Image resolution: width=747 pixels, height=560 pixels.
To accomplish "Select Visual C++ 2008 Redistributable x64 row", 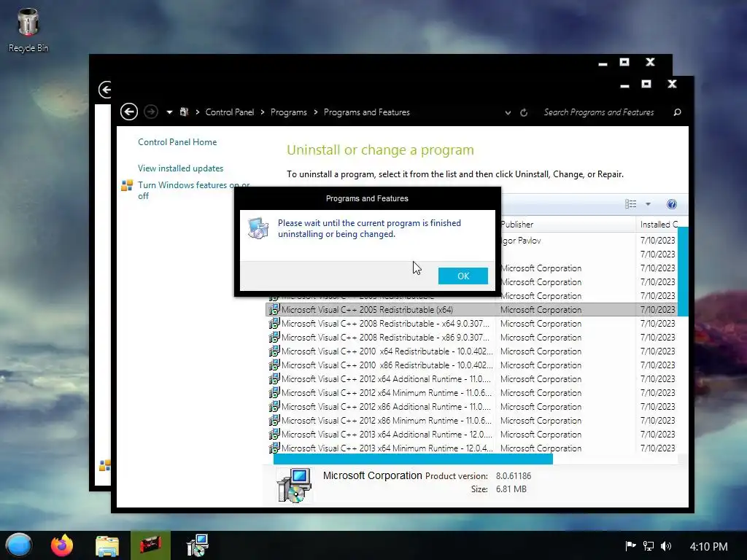I will coord(471,323).
